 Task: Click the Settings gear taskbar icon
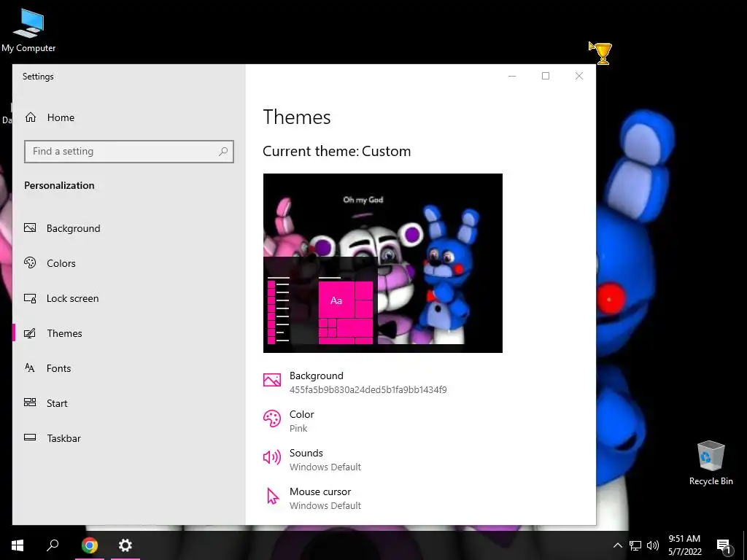point(125,545)
